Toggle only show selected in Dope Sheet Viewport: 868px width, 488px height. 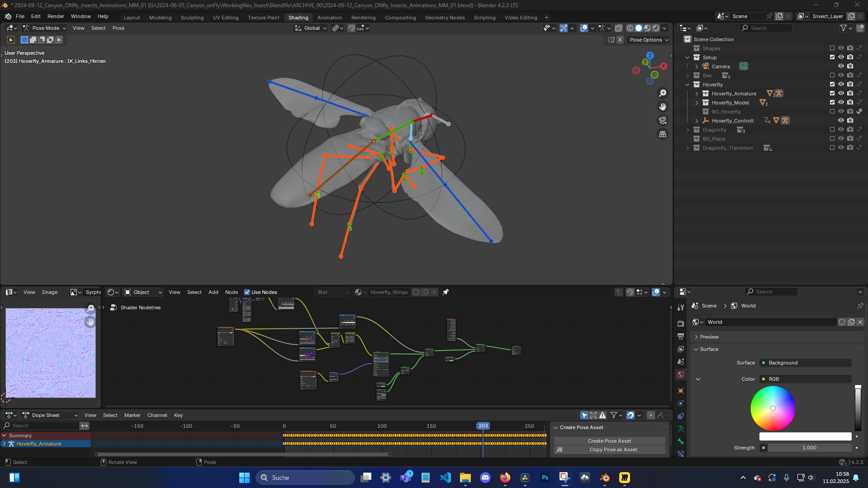click(584, 415)
